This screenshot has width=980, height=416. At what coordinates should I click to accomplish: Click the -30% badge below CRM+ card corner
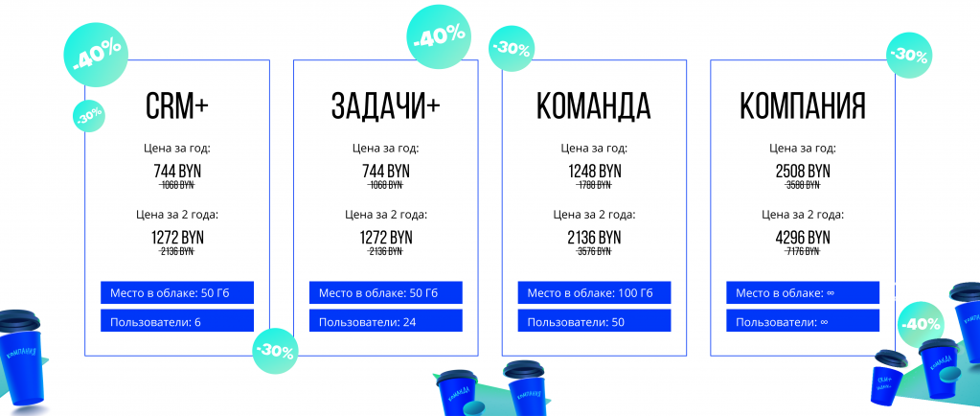click(x=275, y=352)
